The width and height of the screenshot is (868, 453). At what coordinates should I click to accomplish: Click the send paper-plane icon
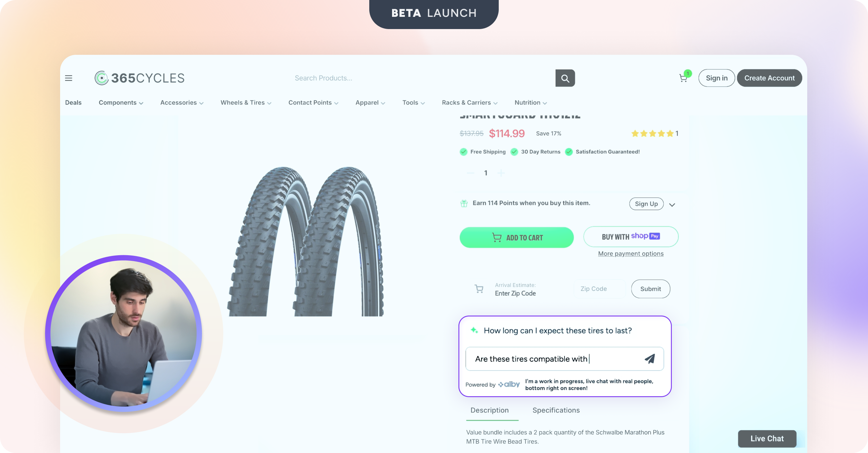click(x=650, y=359)
